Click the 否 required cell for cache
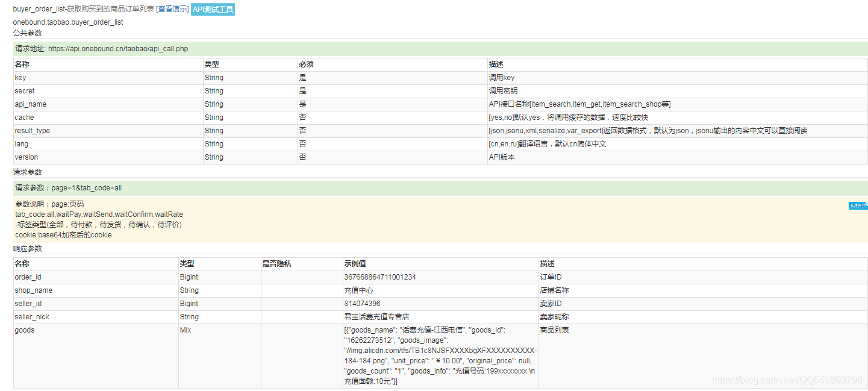Image resolution: width=868 pixels, height=391 pixels. pyautogui.click(x=393, y=117)
